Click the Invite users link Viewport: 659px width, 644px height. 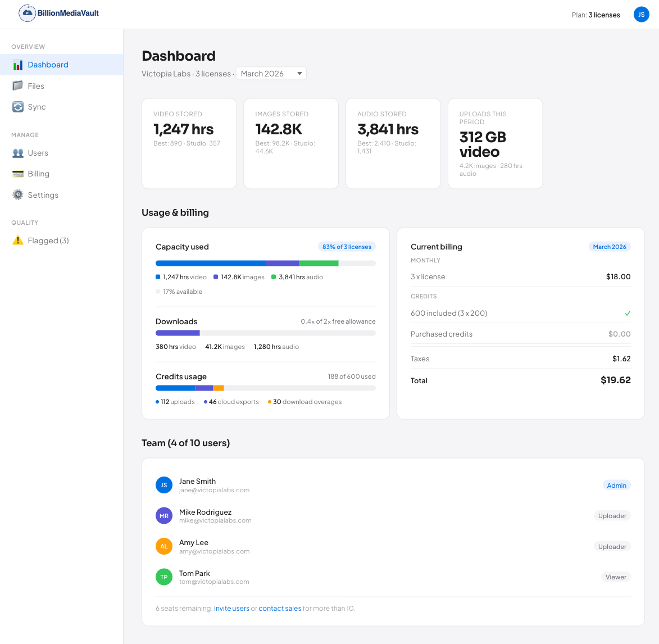click(231, 608)
